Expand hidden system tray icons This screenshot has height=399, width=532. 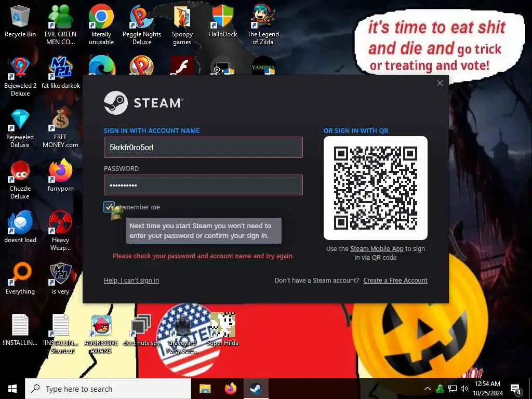(x=428, y=389)
